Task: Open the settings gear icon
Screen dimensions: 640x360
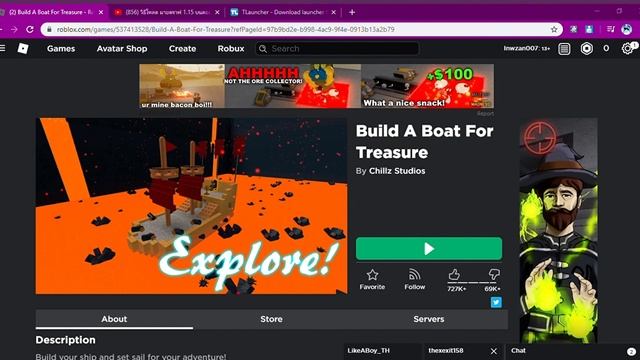Action: (628, 49)
